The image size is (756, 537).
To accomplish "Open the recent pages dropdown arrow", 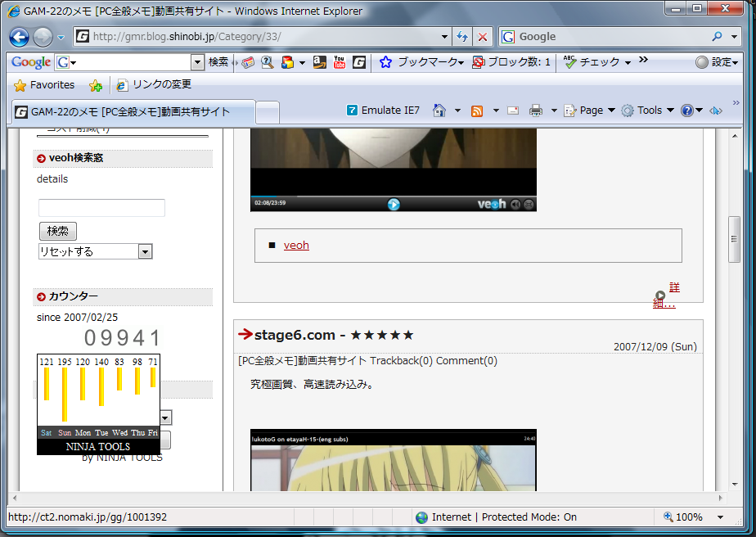I will coord(61,37).
